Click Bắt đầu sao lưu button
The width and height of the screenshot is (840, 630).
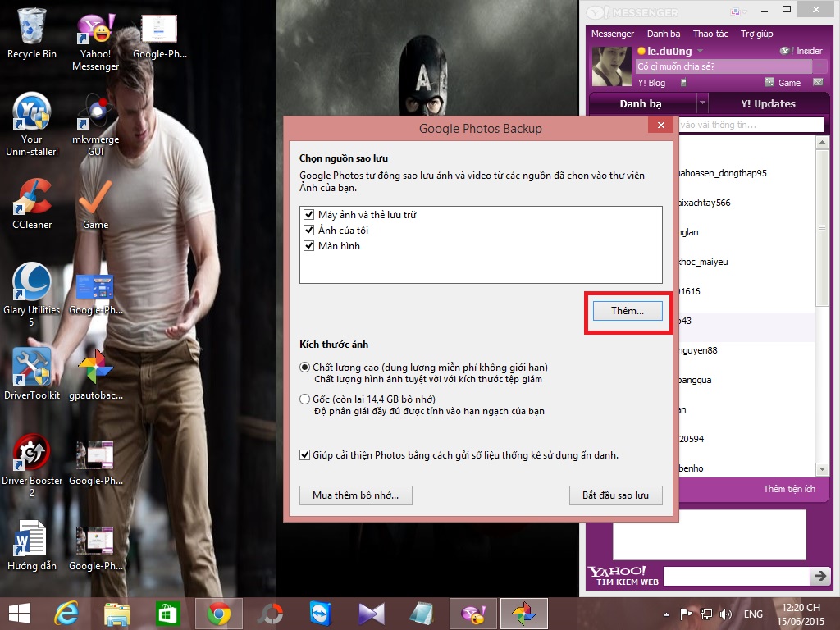[615, 495]
